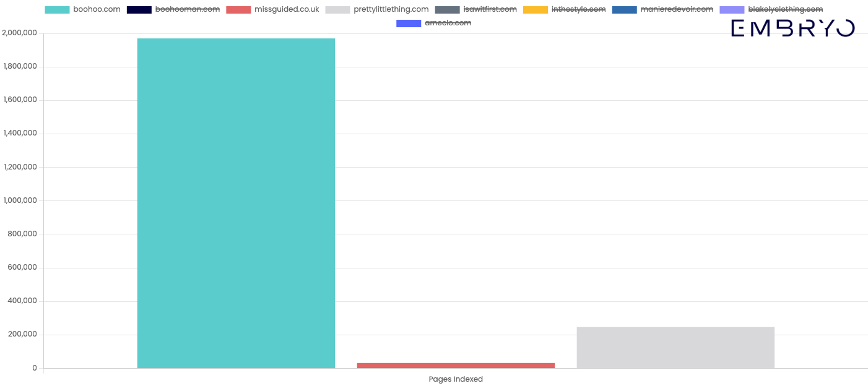Click the yellow inthestyle.com legend swatch
The image size is (868, 386).
pos(535,10)
